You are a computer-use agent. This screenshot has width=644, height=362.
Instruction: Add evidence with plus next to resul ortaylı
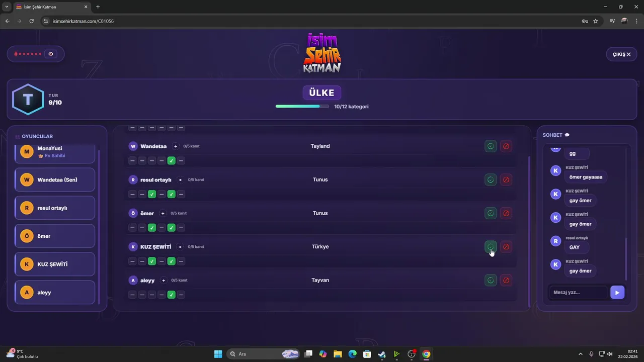180,179
